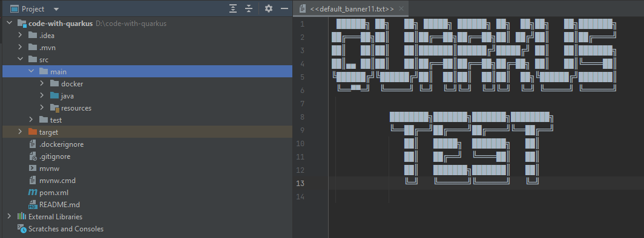The width and height of the screenshot is (644, 238).
Task: Click the src folder icon
Action: pos(33,59)
